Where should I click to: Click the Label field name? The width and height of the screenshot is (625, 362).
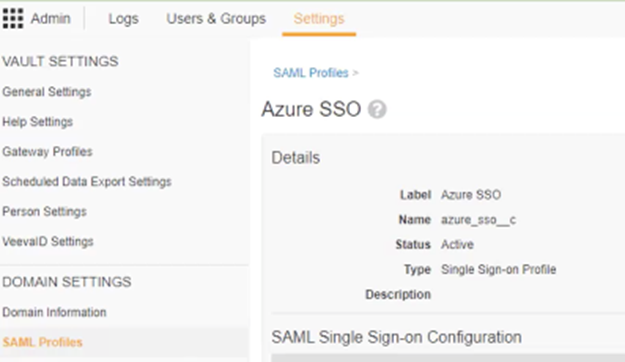click(x=416, y=195)
